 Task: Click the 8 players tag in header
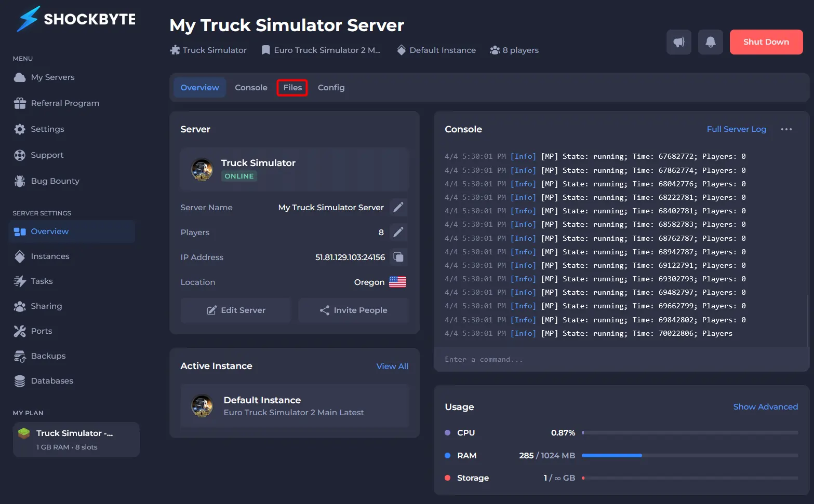(x=514, y=50)
